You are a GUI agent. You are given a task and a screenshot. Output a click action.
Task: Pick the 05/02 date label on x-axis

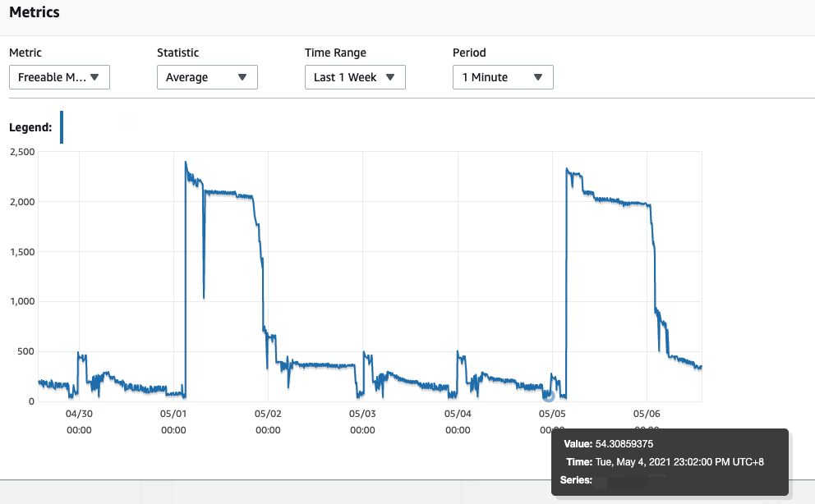pyautogui.click(x=269, y=415)
